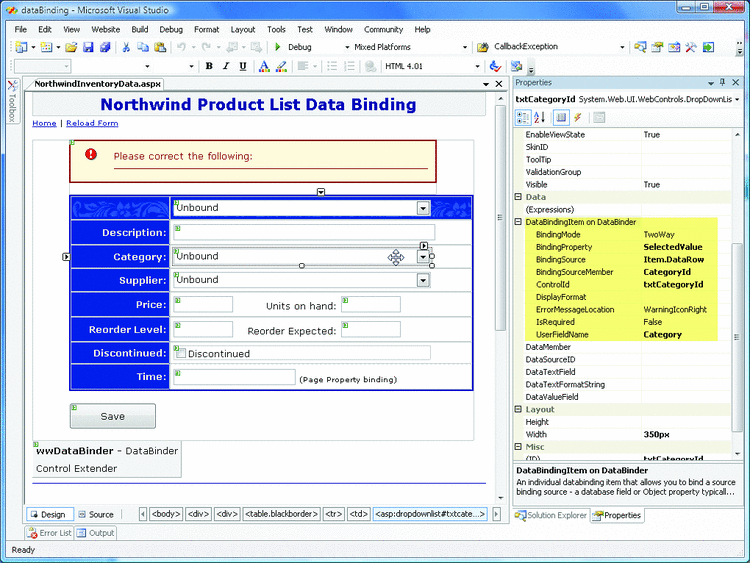Image resolution: width=750 pixels, height=563 pixels.
Task: Click the bulleted list toolbar icon
Action: coord(332,66)
